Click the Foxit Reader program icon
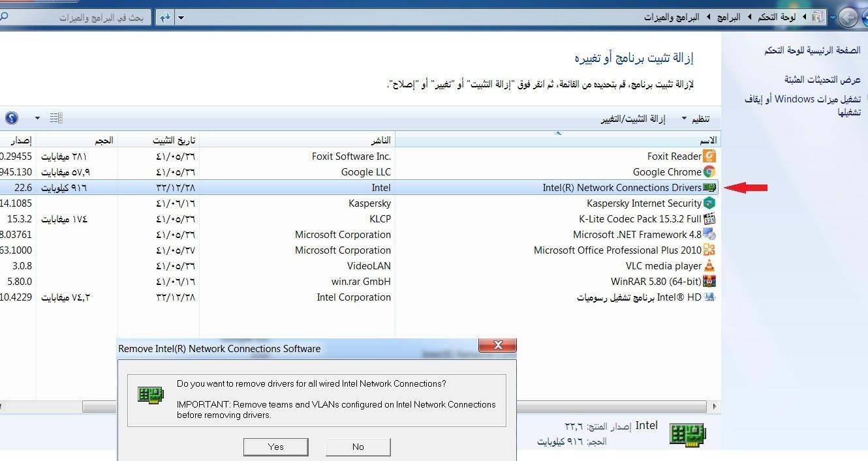This screenshot has width=868, height=461. pos(709,156)
